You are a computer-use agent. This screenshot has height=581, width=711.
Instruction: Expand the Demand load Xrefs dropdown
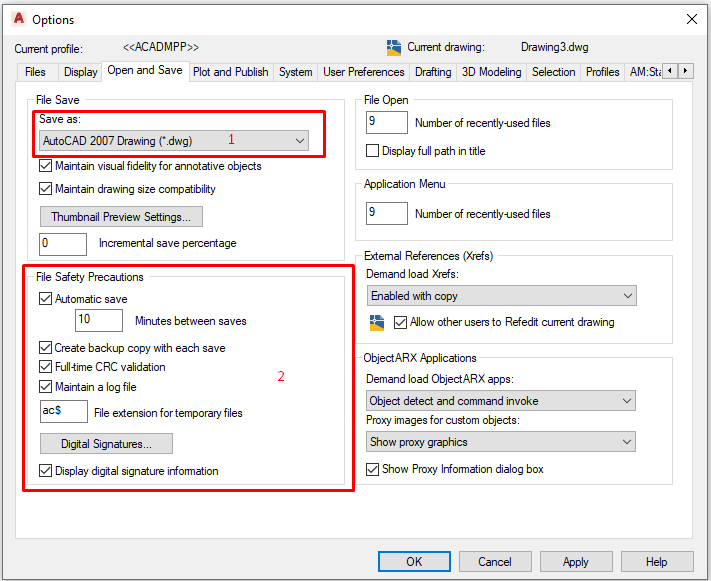[500, 296]
